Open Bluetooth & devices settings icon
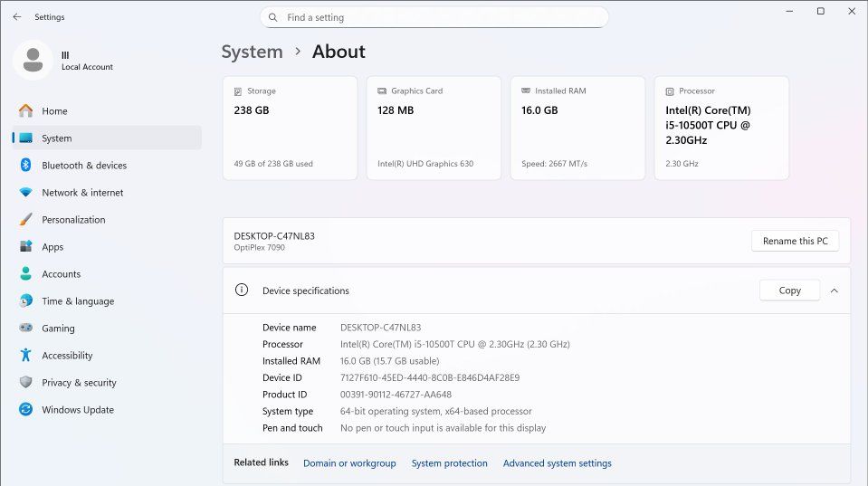The width and height of the screenshot is (868, 486). click(x=26, y=166)
